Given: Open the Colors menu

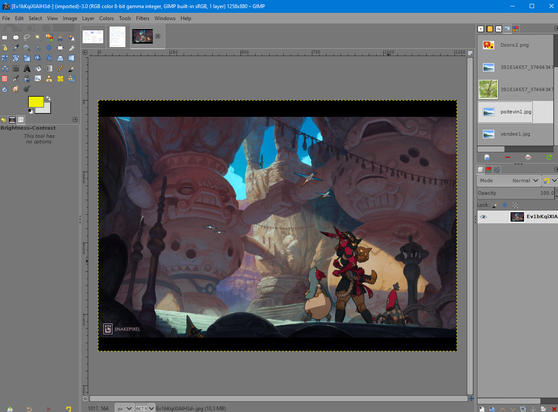Looking at the screenshot, I should click(x=106, y=18).
